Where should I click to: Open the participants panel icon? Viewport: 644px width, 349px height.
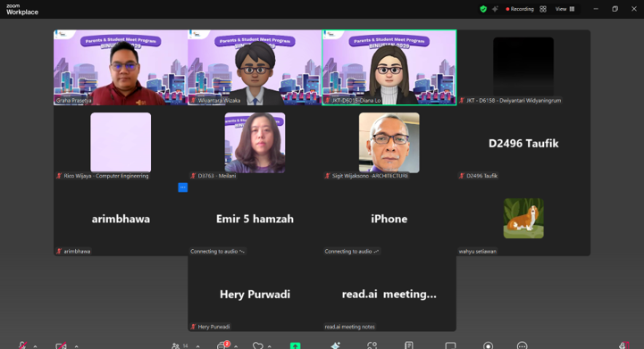176,345
